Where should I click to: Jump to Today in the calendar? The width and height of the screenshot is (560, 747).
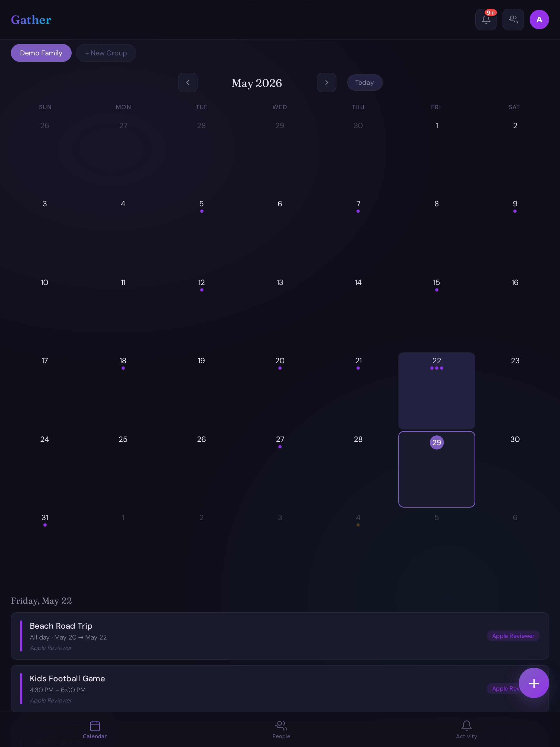pyautogui.click(x=365, y=83)
